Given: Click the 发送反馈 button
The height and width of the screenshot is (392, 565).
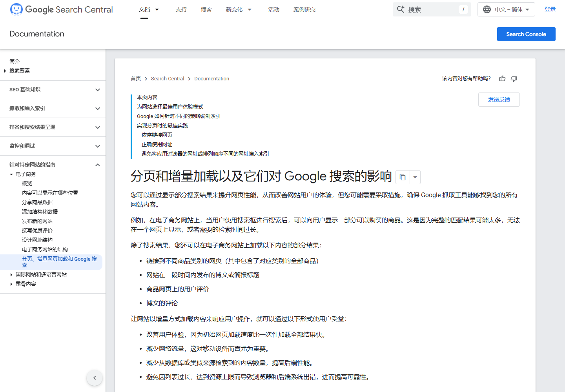Looking at the screenshot, I should [x=499, y=100].
